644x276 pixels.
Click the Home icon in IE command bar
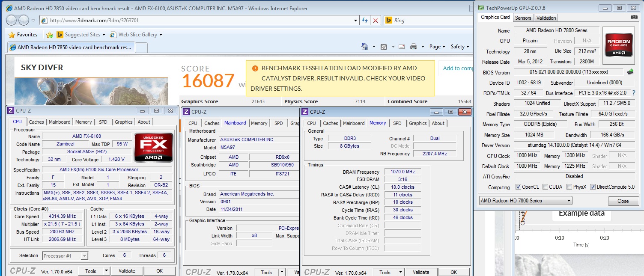(x=364, y=47)
